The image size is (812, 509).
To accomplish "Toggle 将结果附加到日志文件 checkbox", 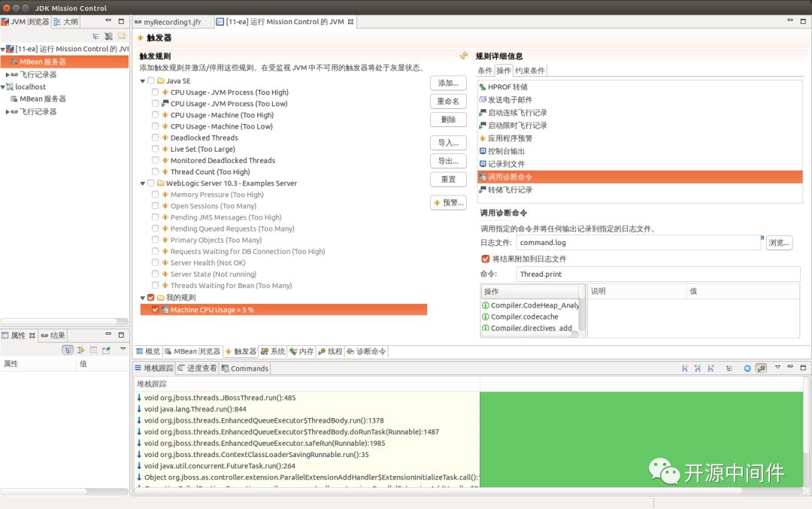I will (485, 259).
